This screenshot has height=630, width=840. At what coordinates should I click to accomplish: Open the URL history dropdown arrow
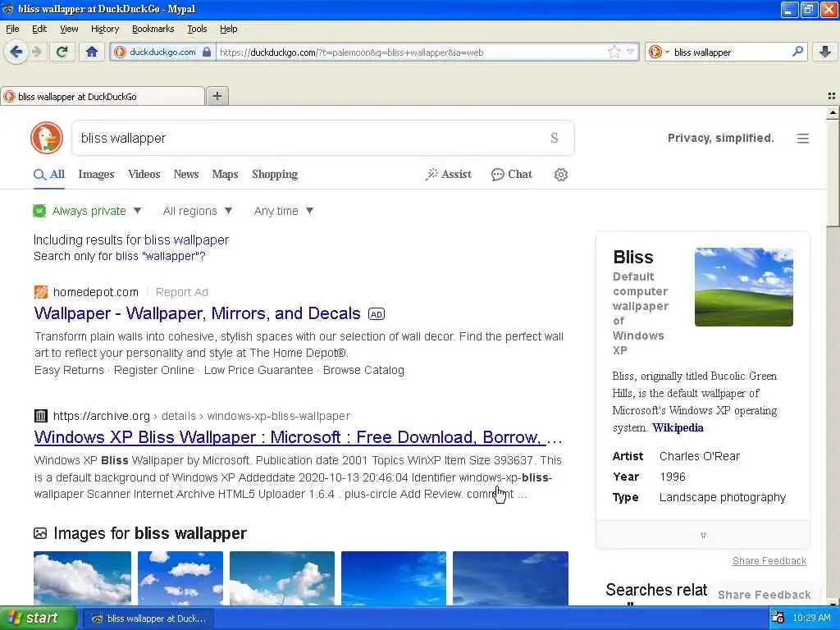631,52
